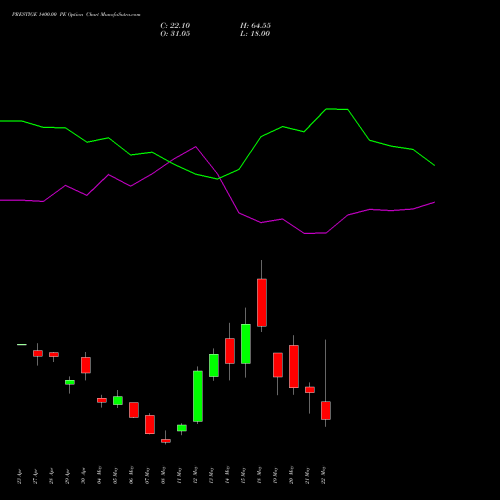The height and width of the screenshot is (500, 500).
Task: Click the small green candle above 11 May
Action: coord(182,428)
